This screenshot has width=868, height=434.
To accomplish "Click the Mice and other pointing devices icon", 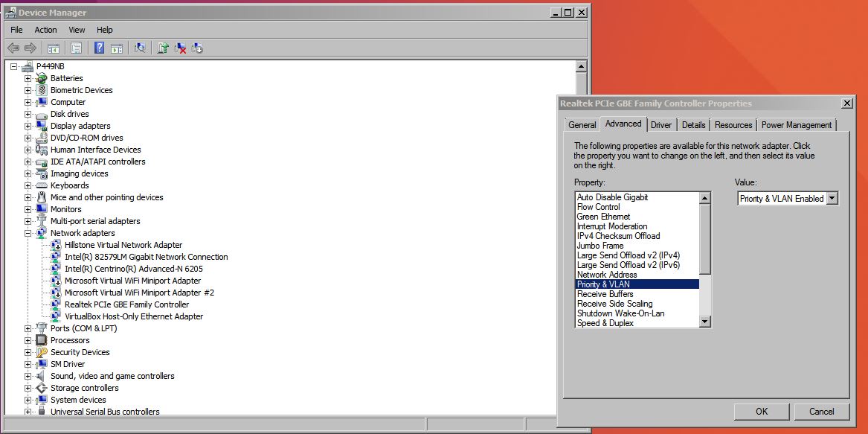I will click(x=42, y=197).
